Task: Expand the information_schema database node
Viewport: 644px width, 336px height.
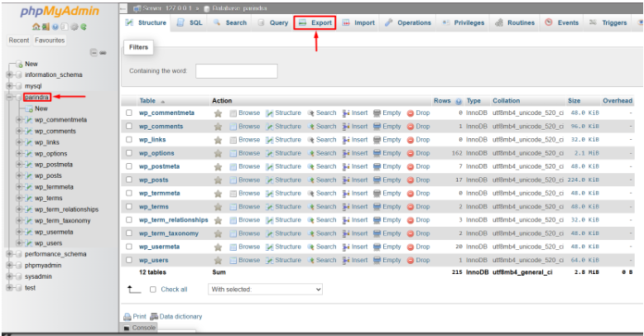Action: pos(9,74)
